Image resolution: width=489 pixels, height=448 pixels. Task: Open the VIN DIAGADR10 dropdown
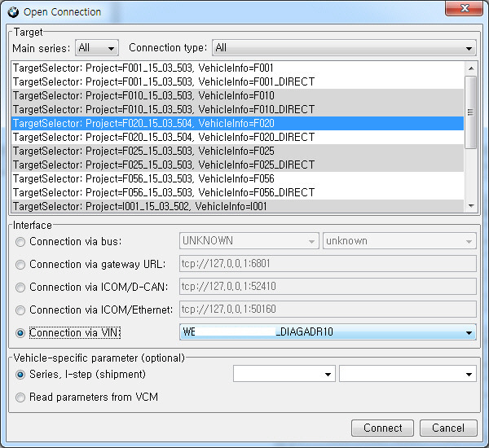click(x=328, y=332)
